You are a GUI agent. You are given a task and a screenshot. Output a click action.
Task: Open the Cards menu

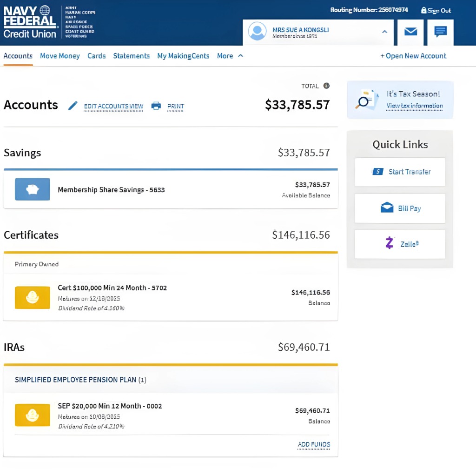tap(97, 56)
